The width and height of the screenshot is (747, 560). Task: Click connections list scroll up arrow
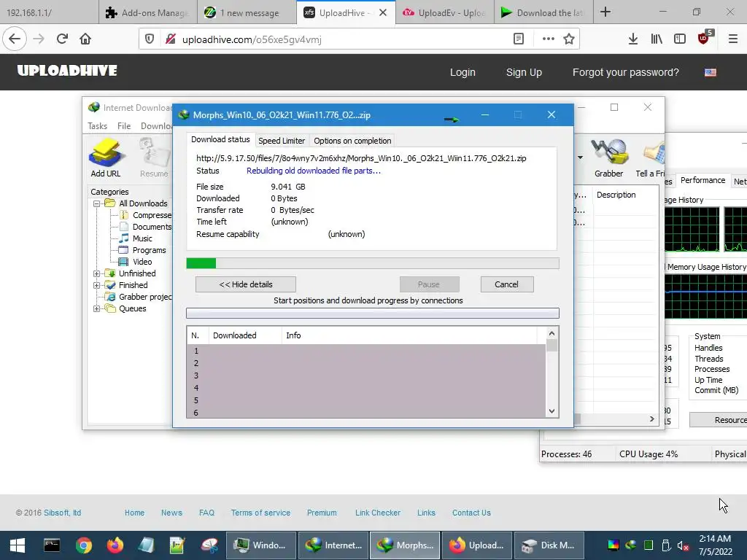551,333
